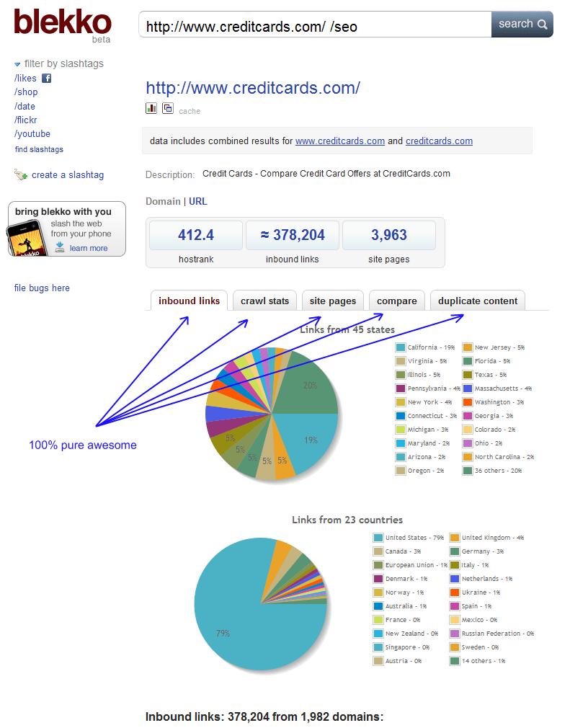Click the search button
Viewport: 570px width, 728px height.
click(522, 25)
